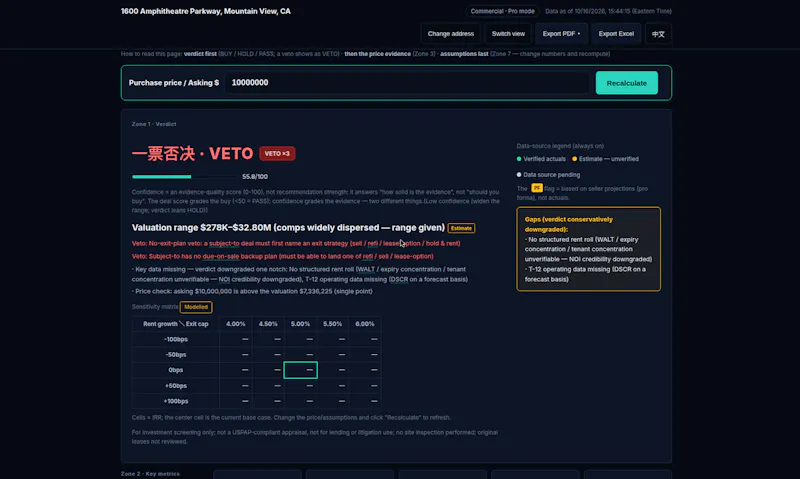Image resolution: width=800 pixels, height=479 pixels.
Task: Click the 5.00% exit cap column header
Action: pos(300,324)
